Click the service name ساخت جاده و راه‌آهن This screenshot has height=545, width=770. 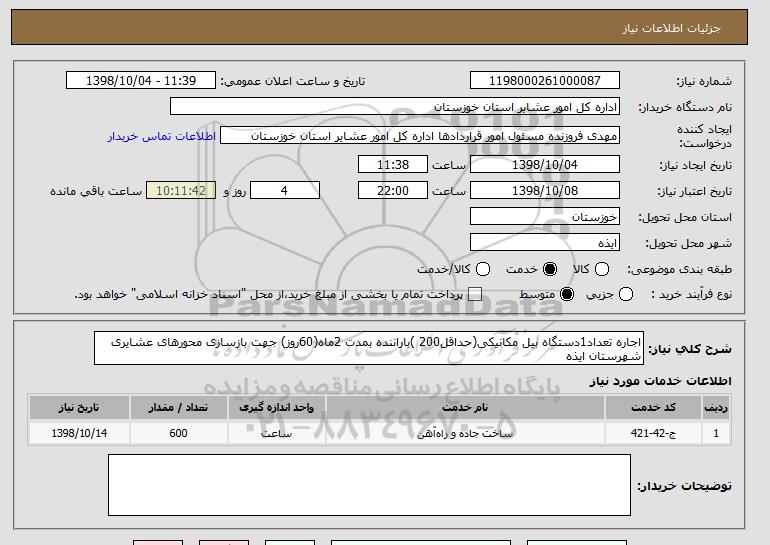465,434
